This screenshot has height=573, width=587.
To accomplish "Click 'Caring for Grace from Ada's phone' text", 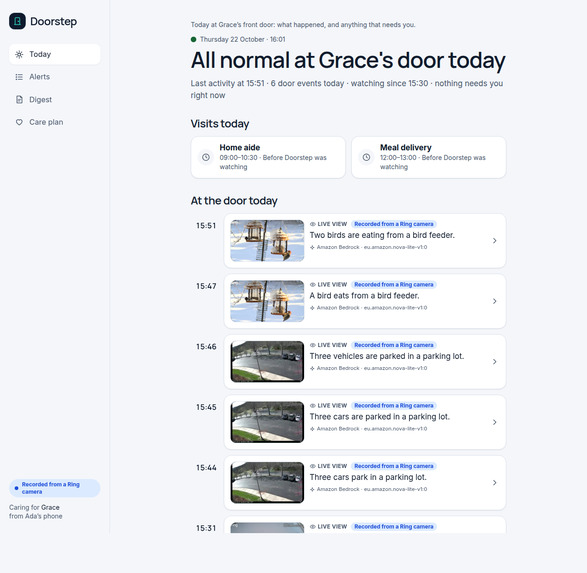I will click(x=36, y=512).
